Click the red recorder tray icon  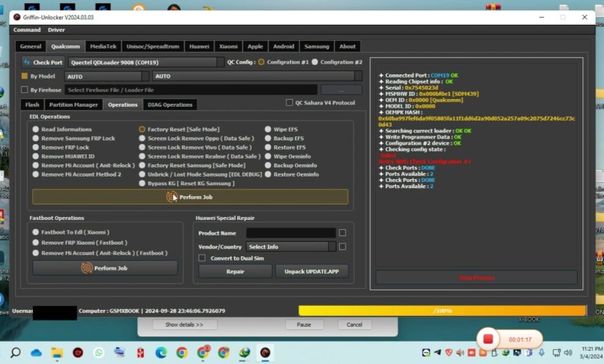click(x=472, y=352)
